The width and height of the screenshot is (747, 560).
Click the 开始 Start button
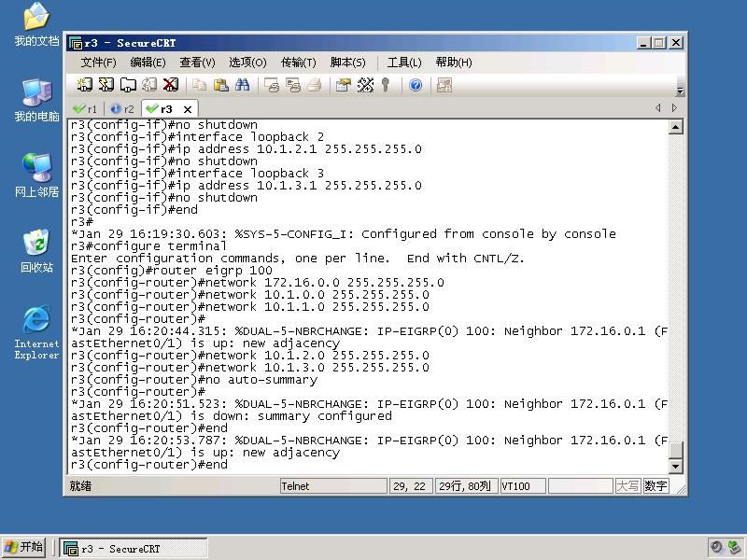(x=23, y=547)
